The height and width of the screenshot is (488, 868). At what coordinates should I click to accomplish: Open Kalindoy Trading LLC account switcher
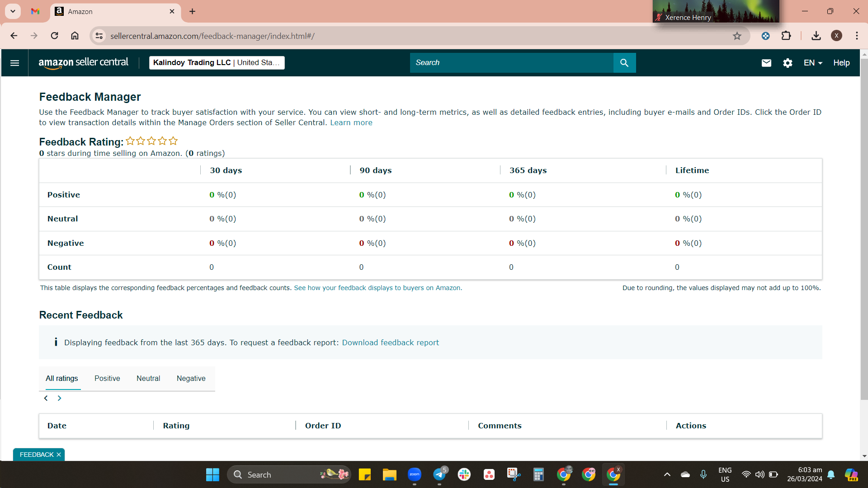[x=217, y=63]
